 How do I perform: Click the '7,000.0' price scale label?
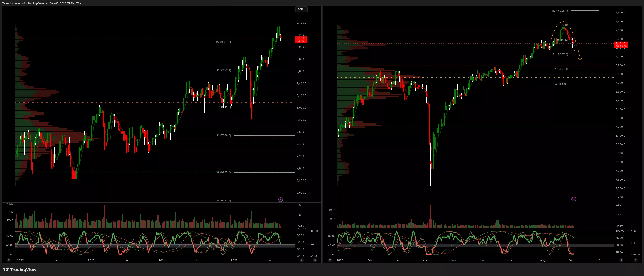click(301, 168)
